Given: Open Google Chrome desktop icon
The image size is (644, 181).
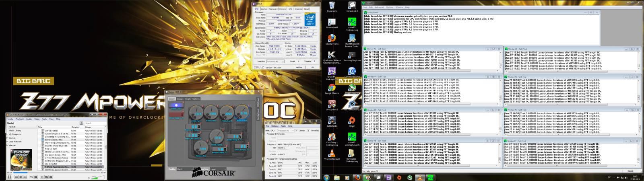Looking at the screenshot, I should (332, 88).
